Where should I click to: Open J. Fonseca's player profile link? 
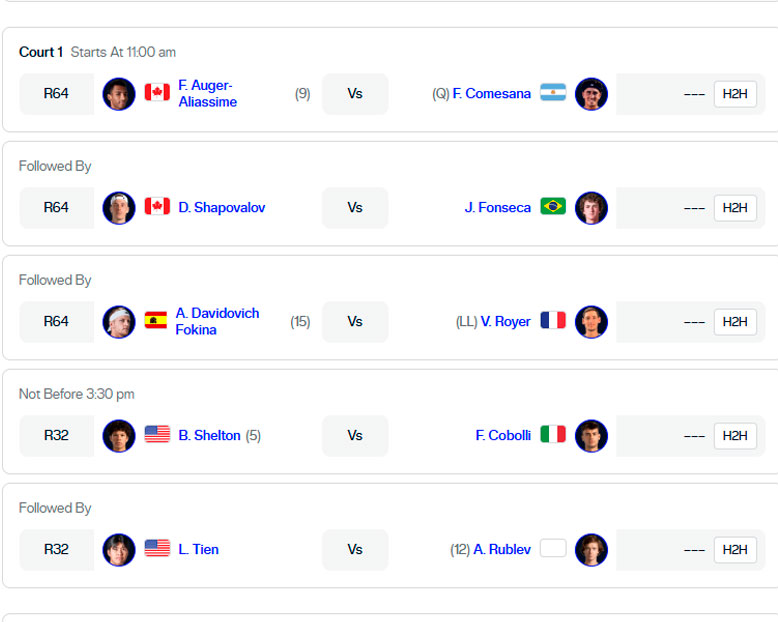click(x=498, y=208)
